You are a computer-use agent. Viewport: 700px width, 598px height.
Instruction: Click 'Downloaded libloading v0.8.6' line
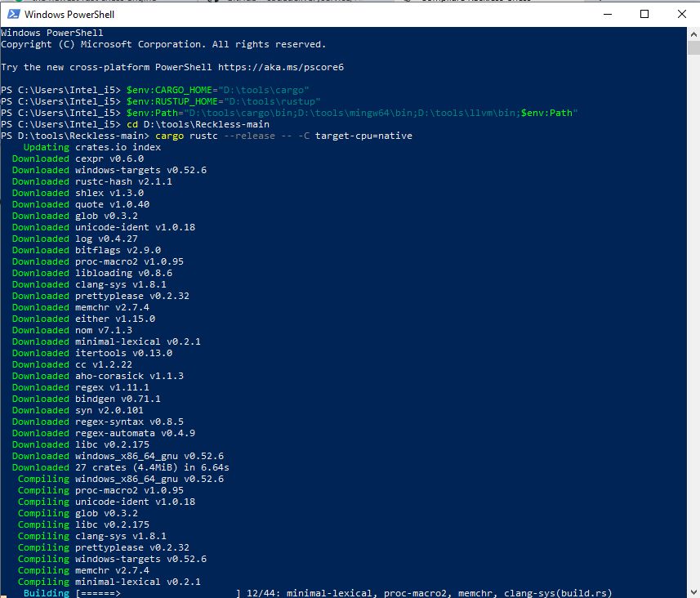(92, 274)
